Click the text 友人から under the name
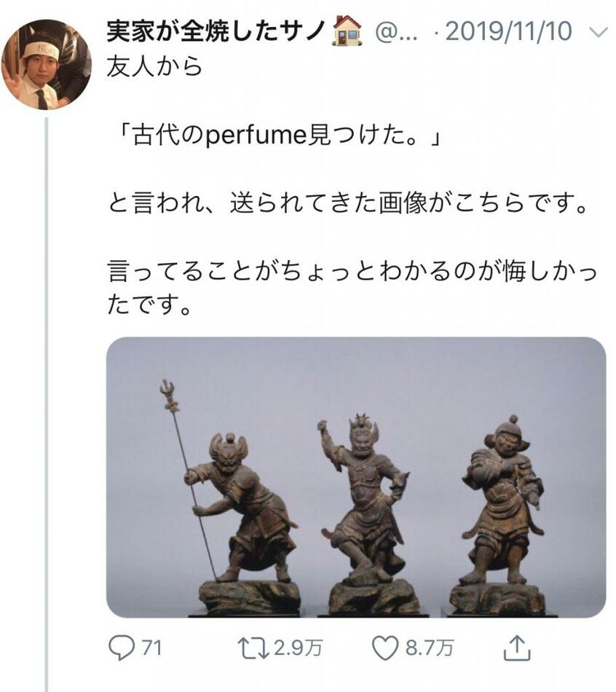This screenshot has width=616, height=692. point(154,66)
